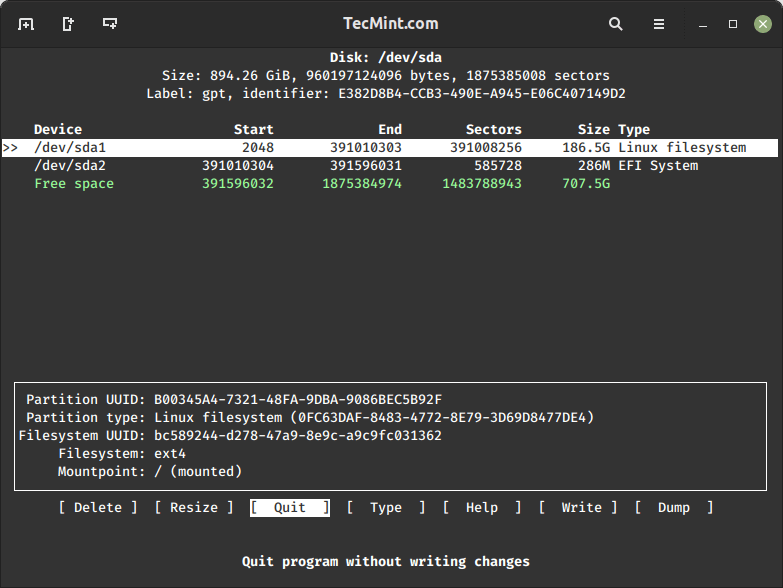Maximize the terminal window

(x=733, y=24)
